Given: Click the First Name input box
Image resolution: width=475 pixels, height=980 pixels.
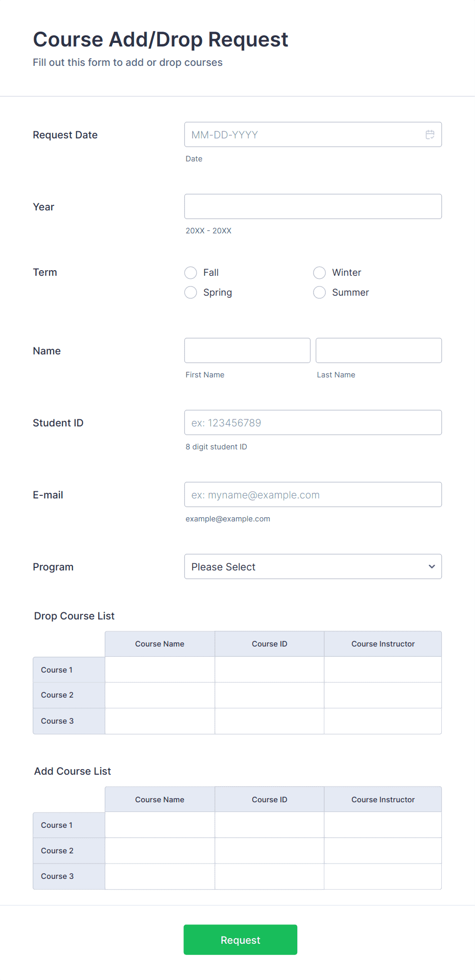Looking at the screenshot, I should [x=247, y=350].
